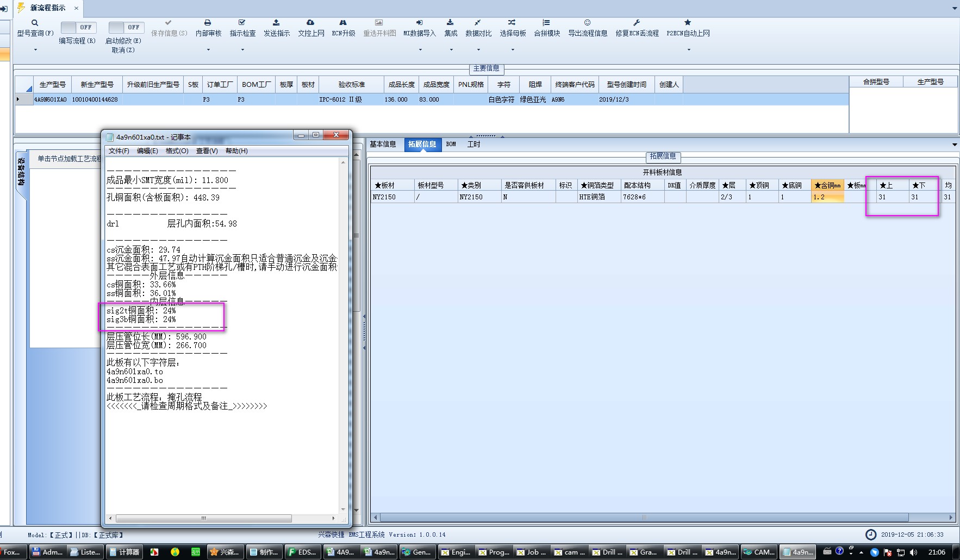Click Notepad vertical scrollbar down arrow
960x560 pixels.
coord(343,509)
